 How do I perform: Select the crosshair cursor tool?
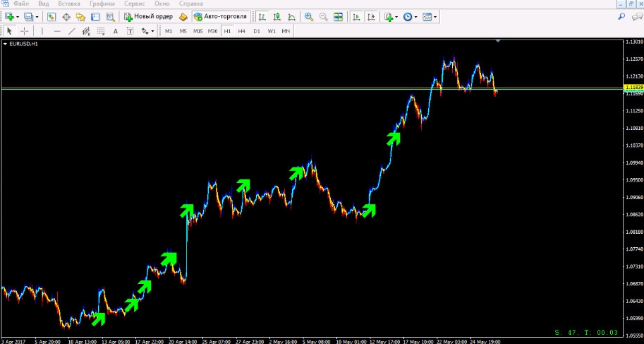pyautogui.click(x=25, y=31)
